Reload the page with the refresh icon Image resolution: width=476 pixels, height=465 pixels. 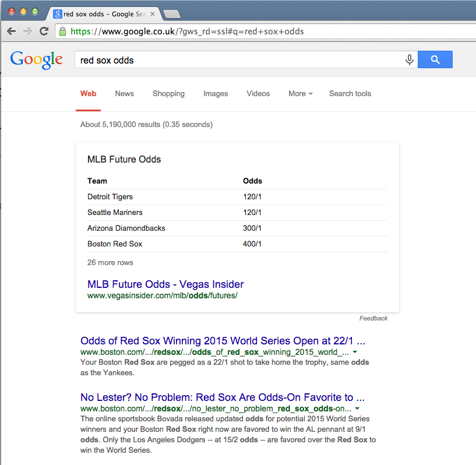coord(44,31)
